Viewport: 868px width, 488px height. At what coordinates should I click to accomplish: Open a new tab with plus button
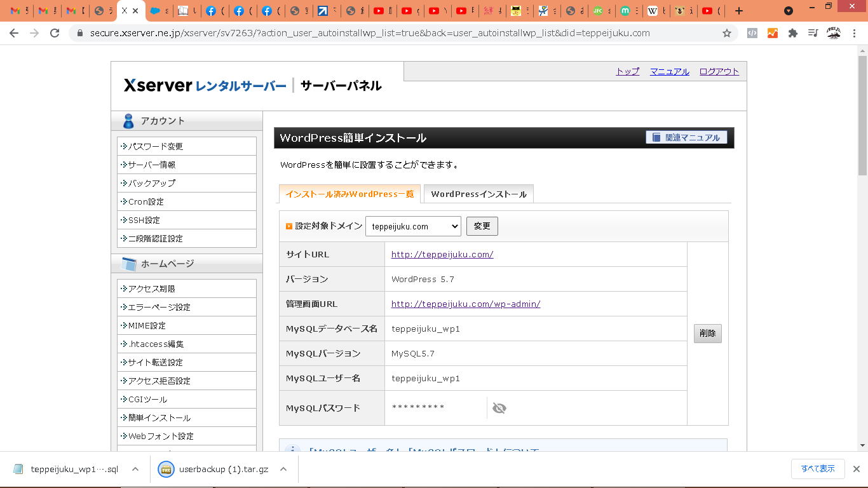click(x=738, y=11)
